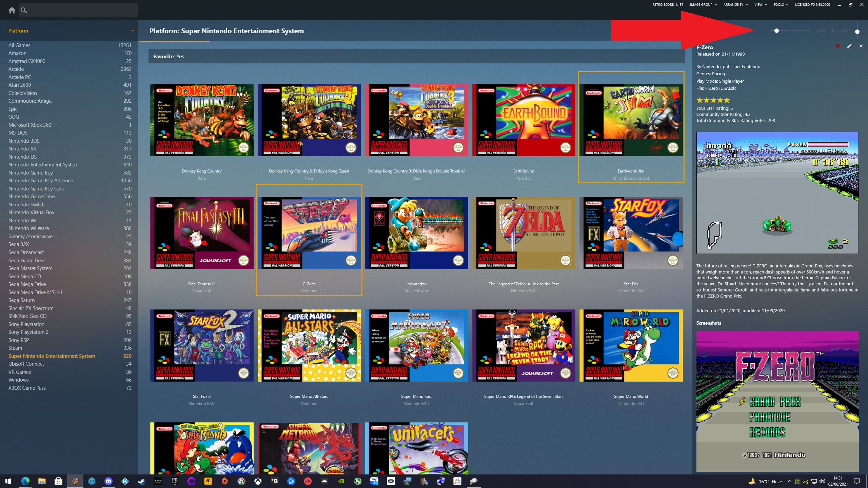Screen dimensions: 868x488
Task: Select Sega Dreamcast platform
Action: 70,252
